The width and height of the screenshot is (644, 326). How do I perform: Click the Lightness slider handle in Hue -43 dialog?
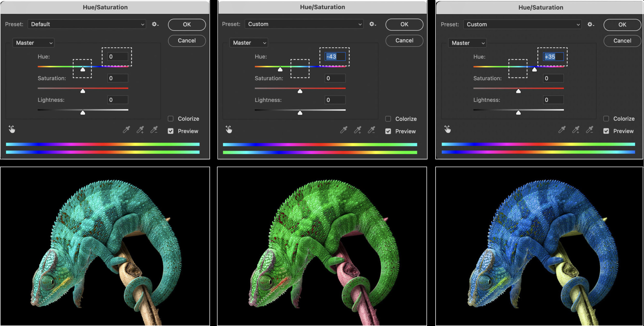pyautogui.click(x=300, y=112)
